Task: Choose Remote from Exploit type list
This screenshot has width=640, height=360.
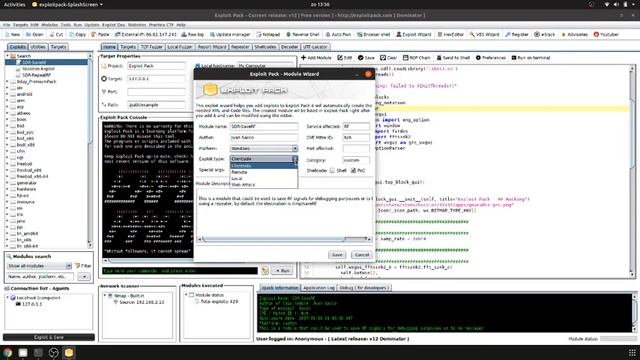Action: [264, 172]
